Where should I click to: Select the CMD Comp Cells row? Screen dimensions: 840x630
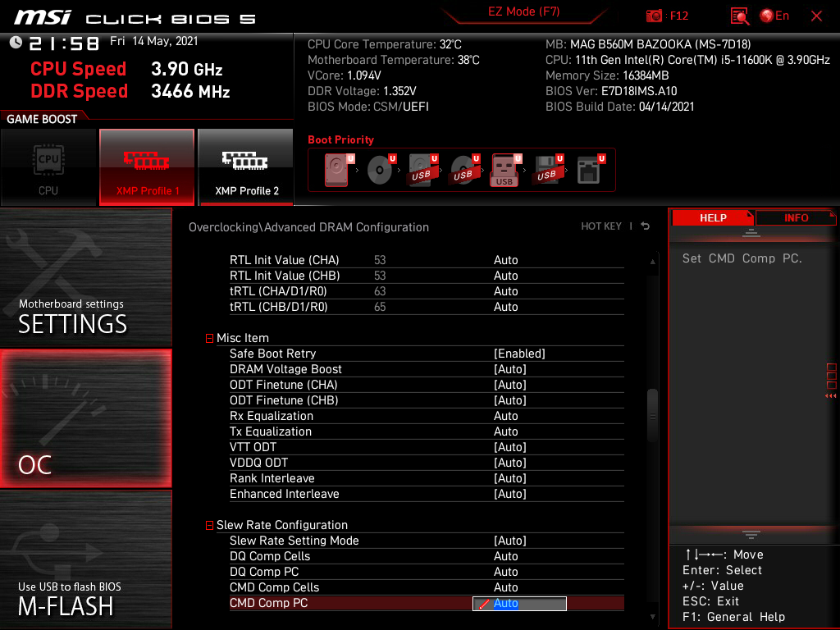pos(427,587)
